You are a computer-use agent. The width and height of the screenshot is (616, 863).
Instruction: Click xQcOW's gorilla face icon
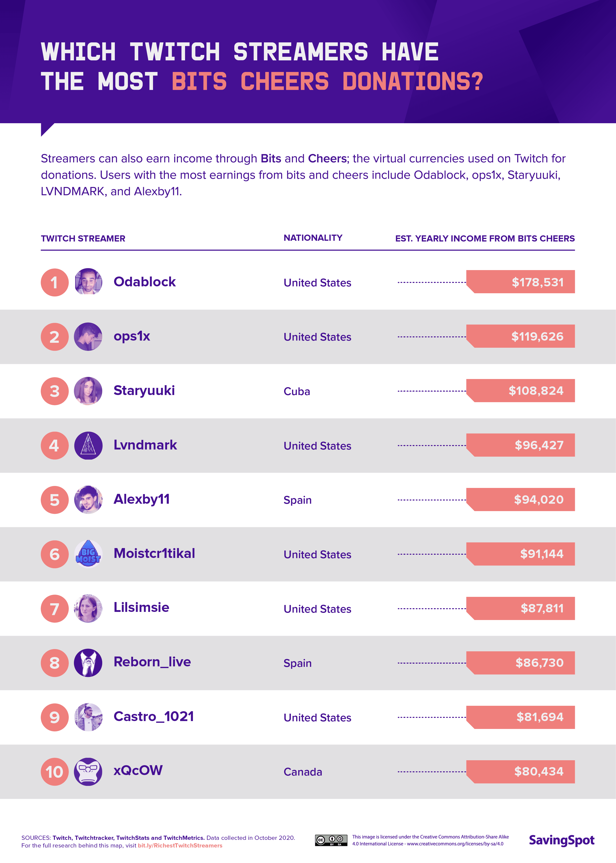[x=88, y=772]
